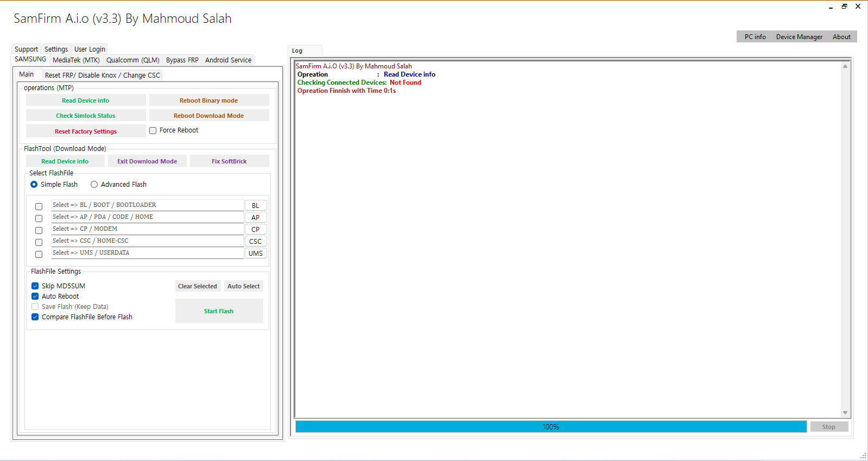This screenshot has height=461, width=868.
Task: Close the SamFirm window
Action: click(x=858, y=7)
